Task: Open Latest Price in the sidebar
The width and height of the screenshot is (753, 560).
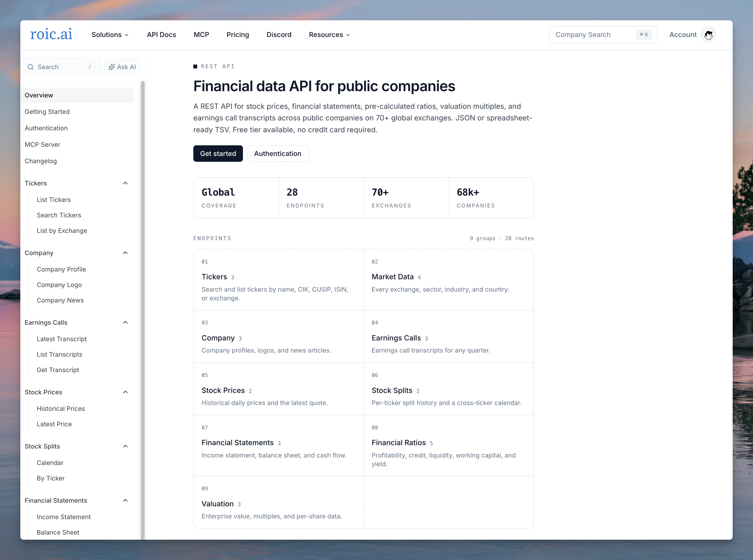Action: [x=54, y=424]
